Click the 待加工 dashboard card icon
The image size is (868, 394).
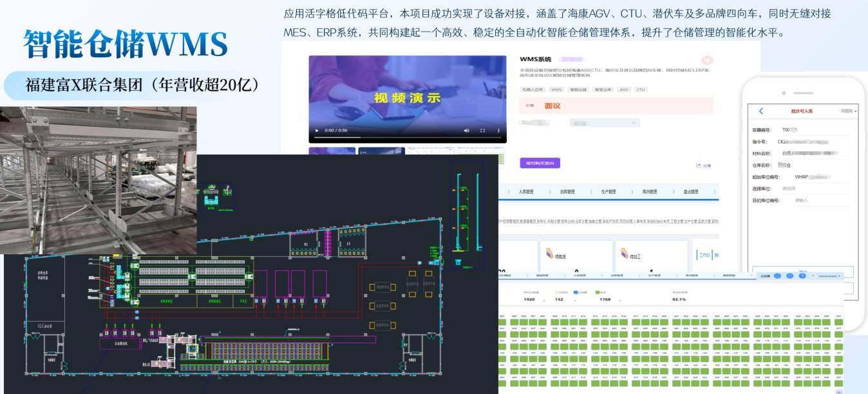point(626,252)
